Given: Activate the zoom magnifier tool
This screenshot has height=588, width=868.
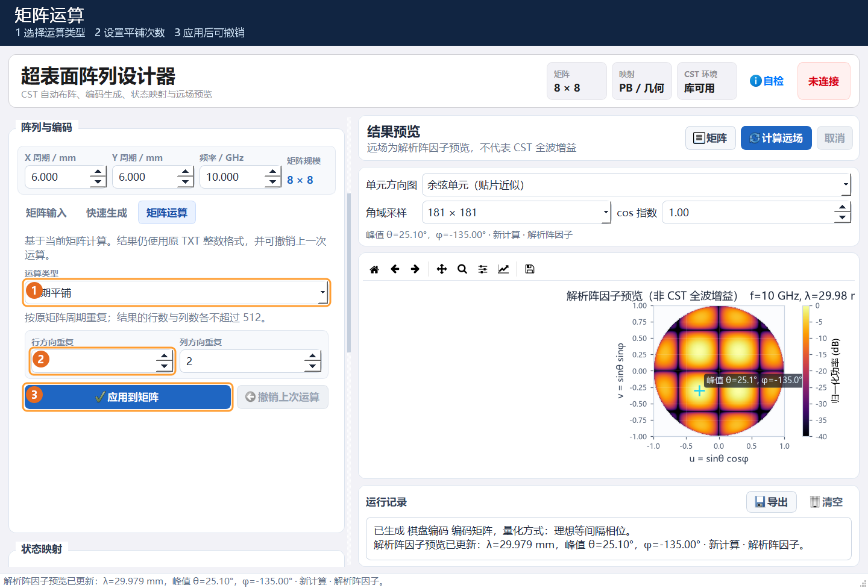Looking at the screenshot, I should [x=462, y=269].
